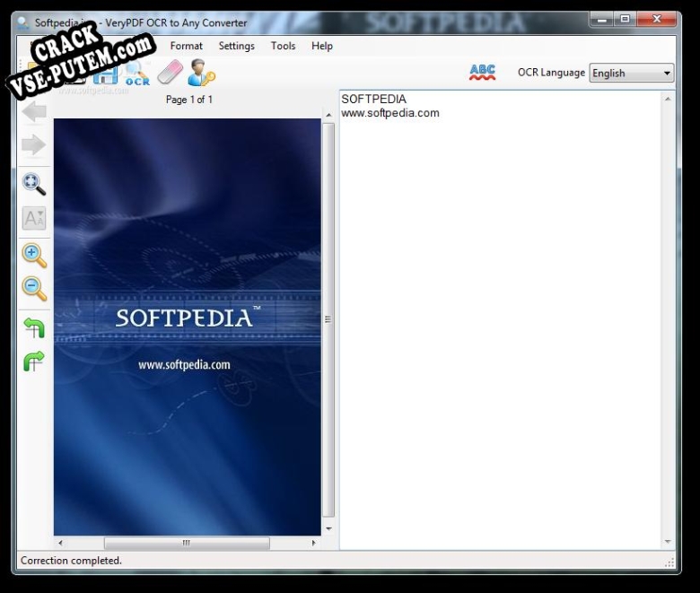Rotate page right with green arrow
Image resolution: width=700 pixels, height=593 pixels.
tap(34, 362)
